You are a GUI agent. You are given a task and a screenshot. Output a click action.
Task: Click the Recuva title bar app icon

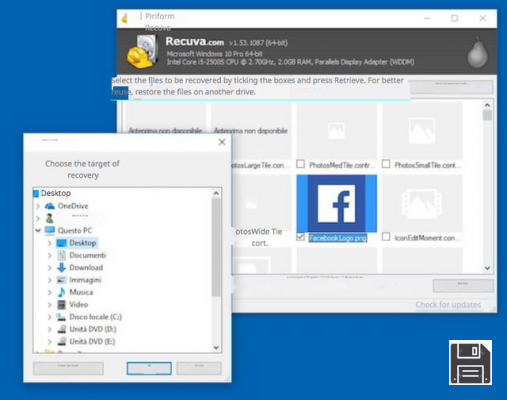[125, 18]
